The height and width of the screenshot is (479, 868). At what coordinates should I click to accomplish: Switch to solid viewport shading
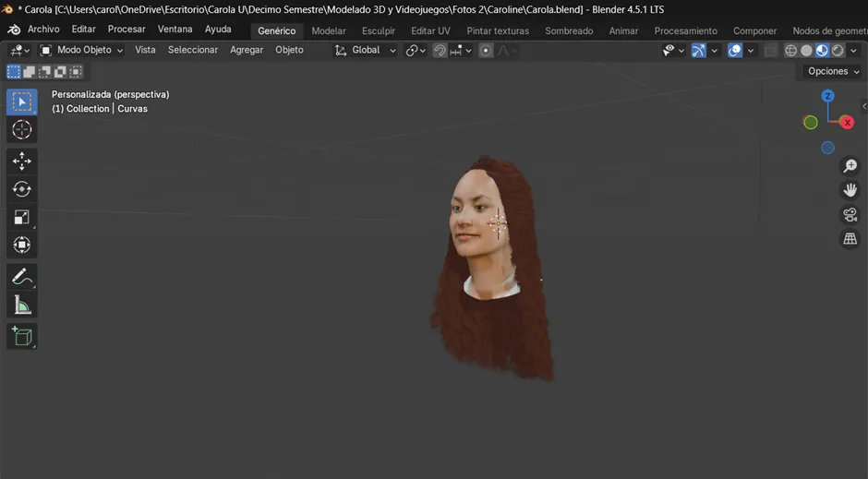[x=806, y=51]
